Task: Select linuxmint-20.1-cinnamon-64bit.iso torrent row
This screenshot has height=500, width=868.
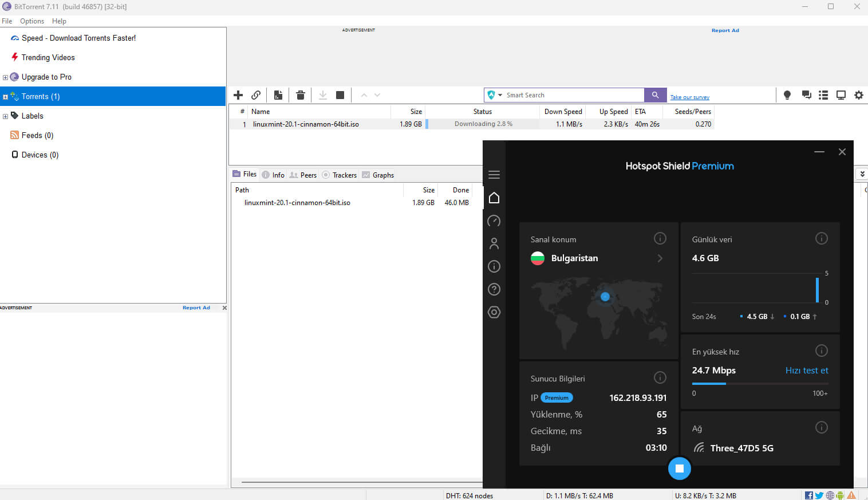Action: click(472, 124)
